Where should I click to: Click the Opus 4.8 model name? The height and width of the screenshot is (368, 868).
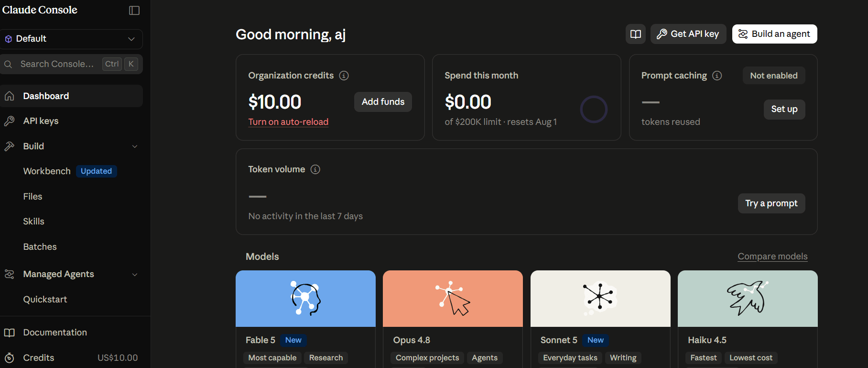tap(412, 340)
